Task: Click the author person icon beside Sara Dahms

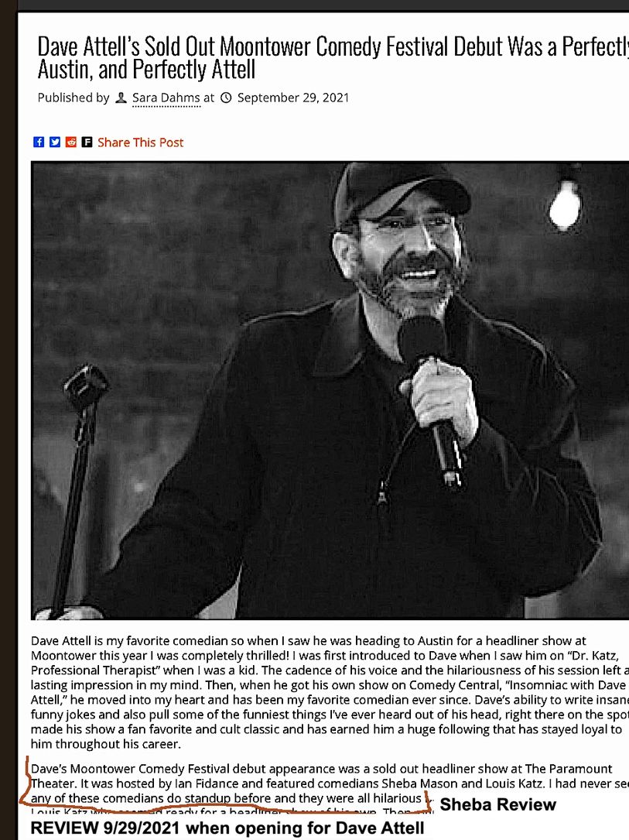Action: (x=121, y=98)
